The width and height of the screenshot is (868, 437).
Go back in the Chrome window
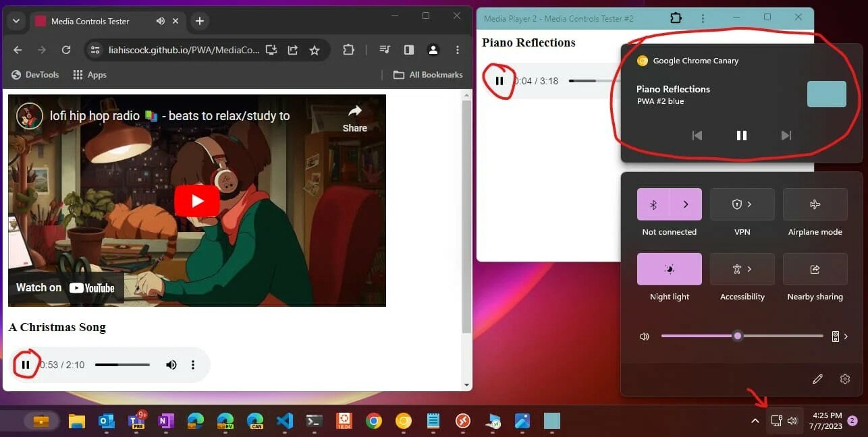[18, 50]
